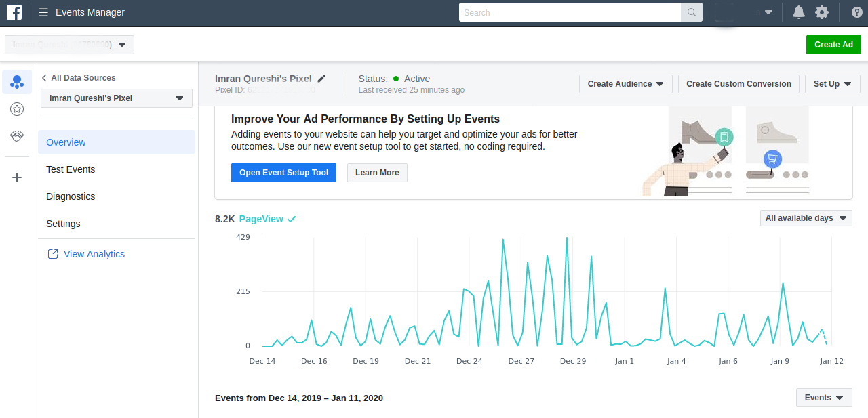Select the Partner Integrations handshake icon
The image size is (868, 418).
17,136
